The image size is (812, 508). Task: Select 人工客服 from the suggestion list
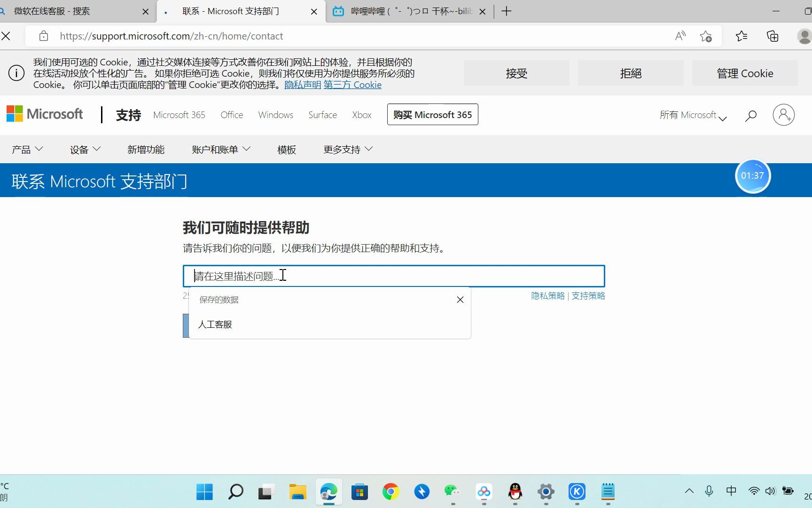coord(214,324)
